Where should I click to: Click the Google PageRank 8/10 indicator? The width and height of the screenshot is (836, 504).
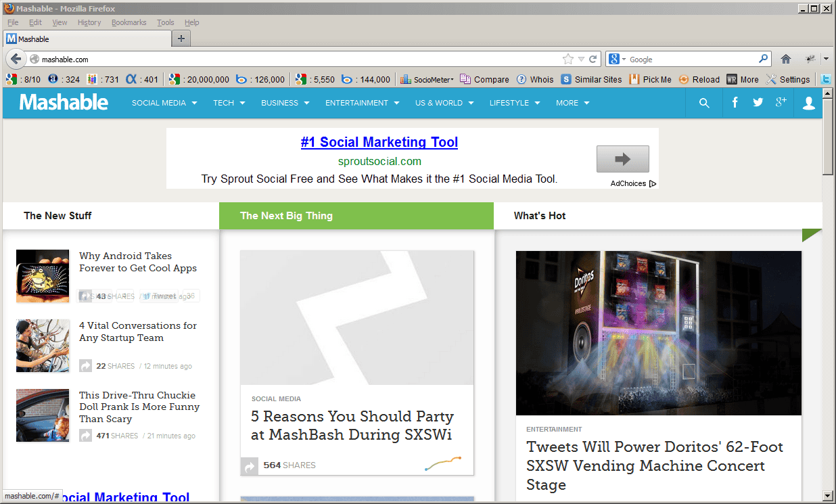coord(24,79)
